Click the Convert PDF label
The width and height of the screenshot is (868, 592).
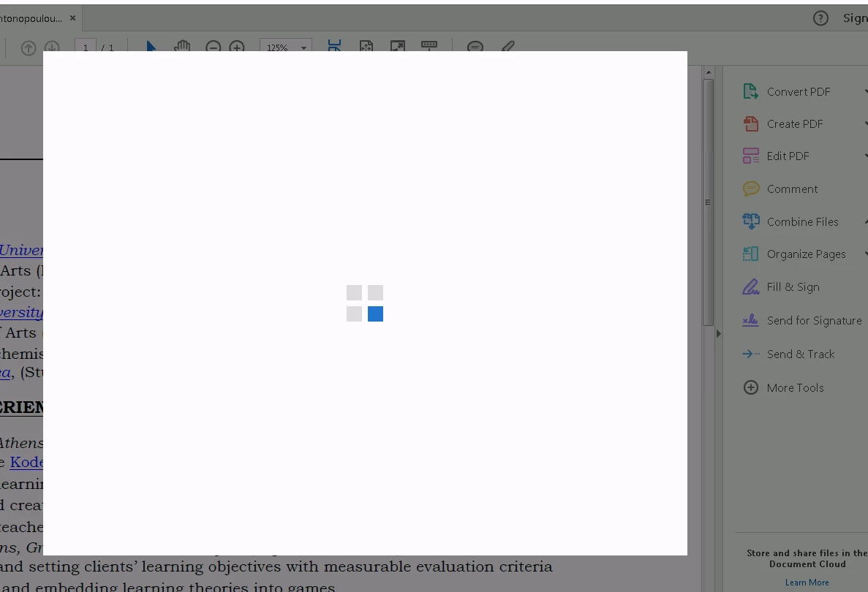(x=799, y=92)
